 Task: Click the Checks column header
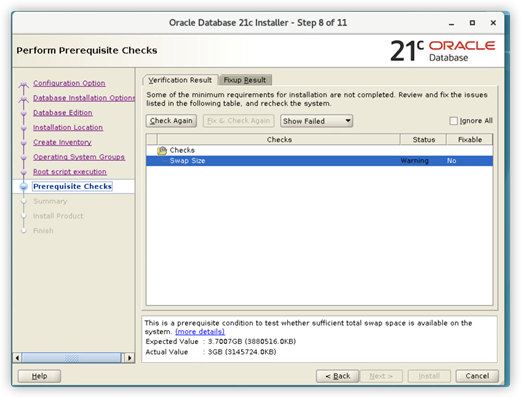click(279, 139)
